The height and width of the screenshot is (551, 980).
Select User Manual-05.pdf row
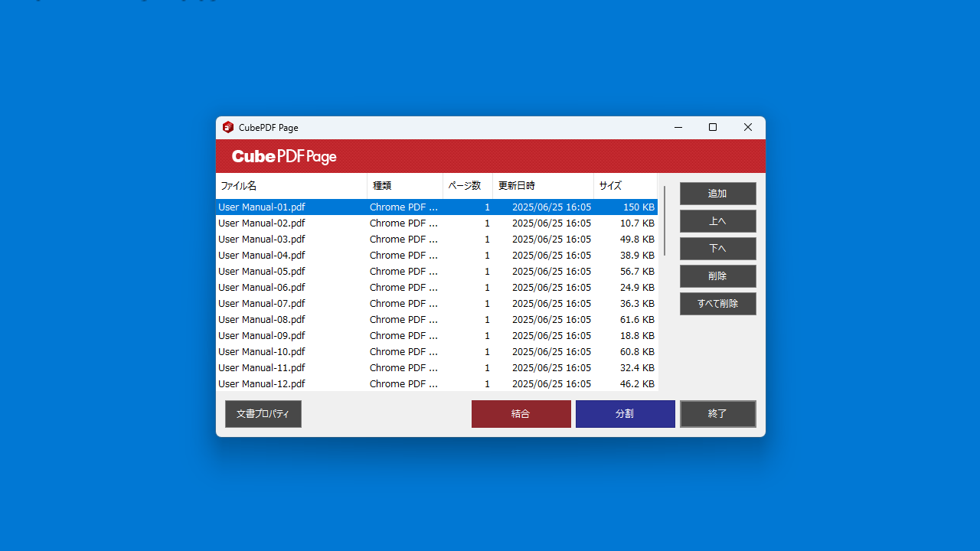(436, 272)
